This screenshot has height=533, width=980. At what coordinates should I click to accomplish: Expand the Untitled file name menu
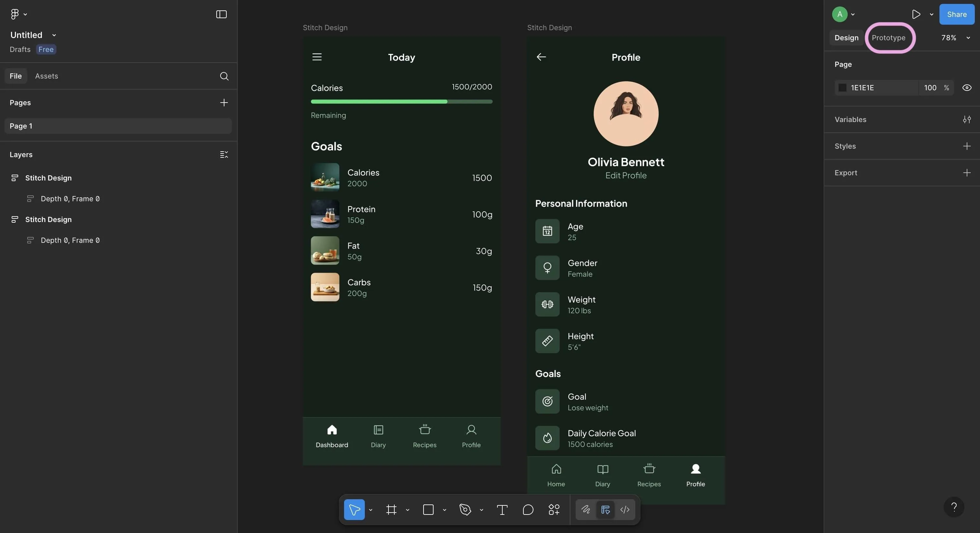54,35
